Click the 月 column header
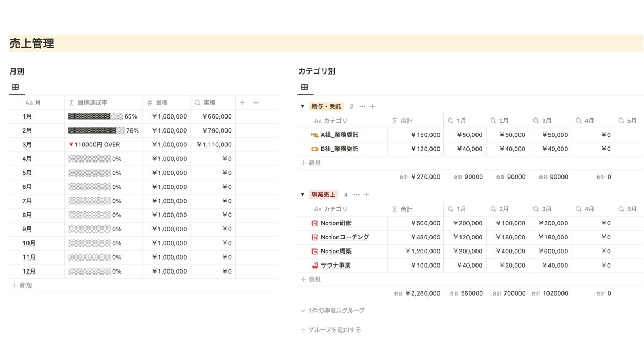 (36, 102)
